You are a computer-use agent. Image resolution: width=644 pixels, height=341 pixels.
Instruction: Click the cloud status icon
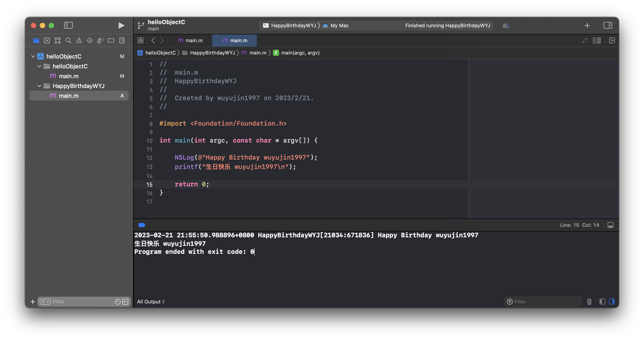point(506,25)
